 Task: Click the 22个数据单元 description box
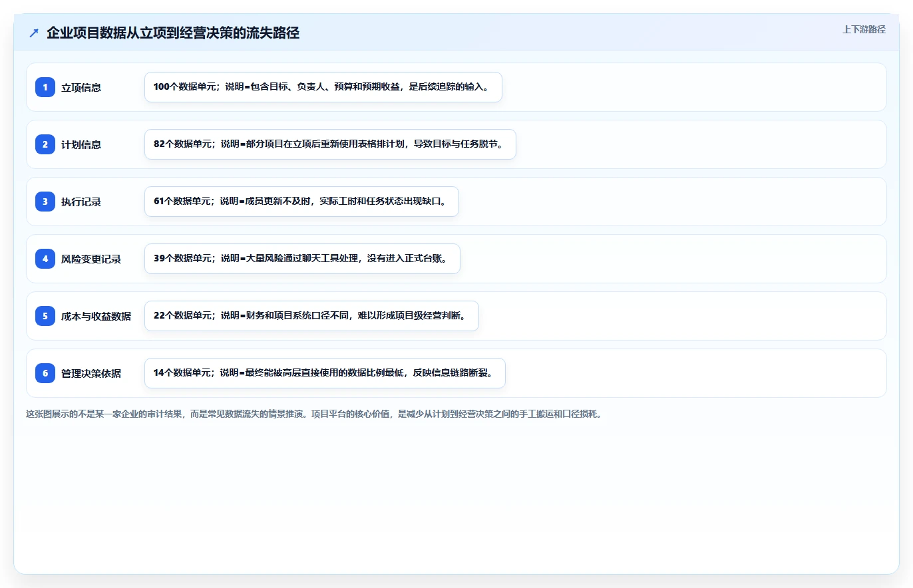pyautogui.click(x=311, y=316)
